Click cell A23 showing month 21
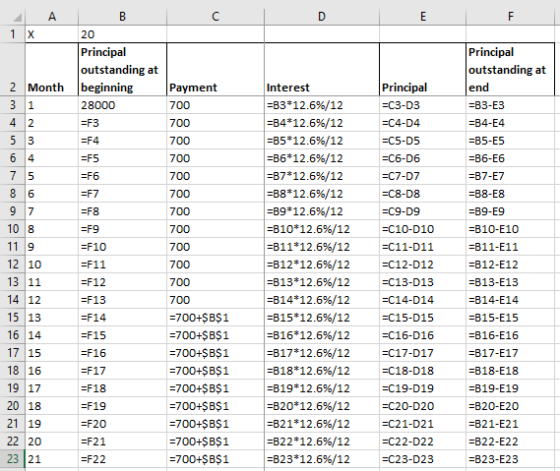The height and width of the screenshot is (471, 560). [52, 459]
